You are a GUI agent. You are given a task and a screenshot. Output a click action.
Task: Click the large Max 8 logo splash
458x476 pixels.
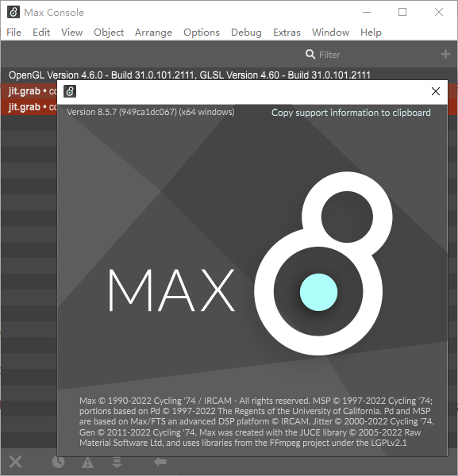click(323, 263)
